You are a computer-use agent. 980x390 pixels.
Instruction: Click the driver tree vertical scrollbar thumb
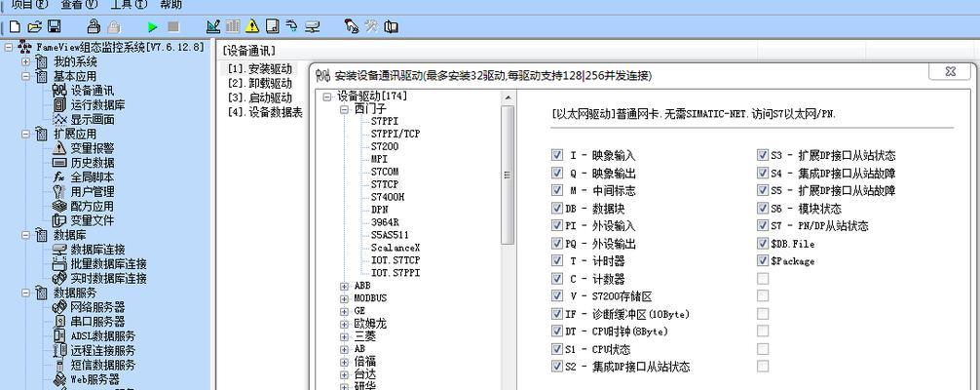pyautogui.click(x=508, y=175)
